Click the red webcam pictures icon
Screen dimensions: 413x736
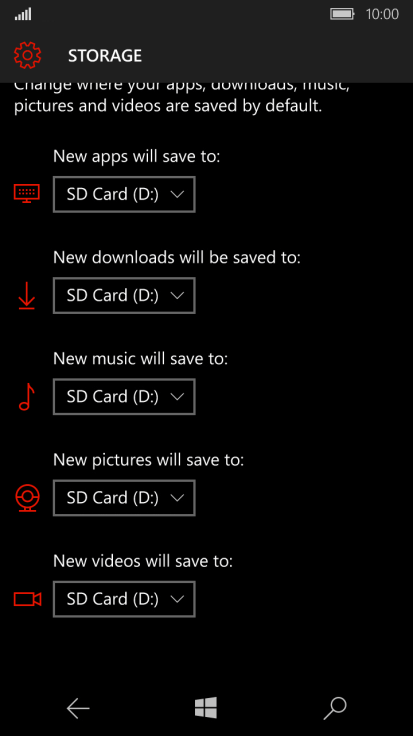27,498
